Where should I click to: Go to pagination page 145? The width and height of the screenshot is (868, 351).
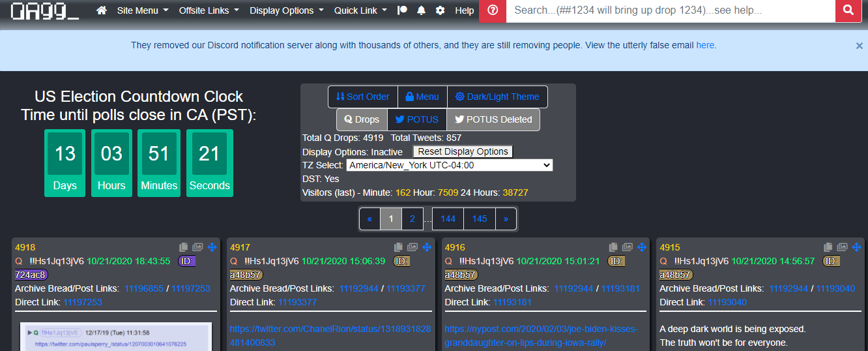(x=480, y=219)
